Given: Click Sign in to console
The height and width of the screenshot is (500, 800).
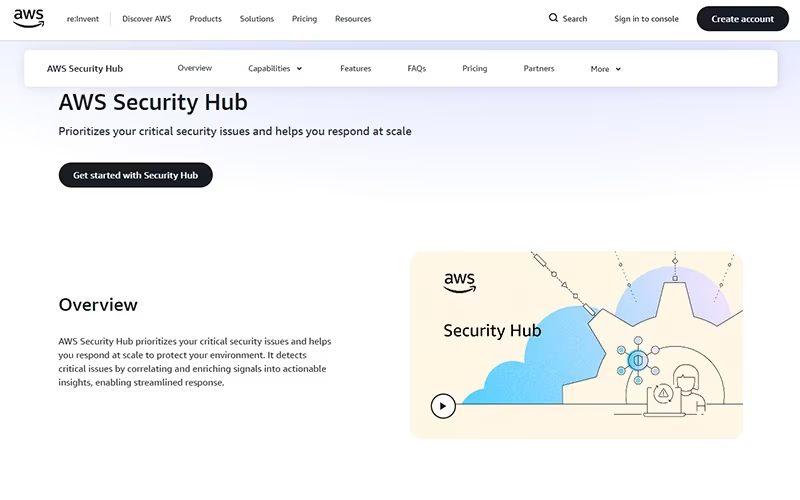Looking at the screenshot, I should coord(646,19).
